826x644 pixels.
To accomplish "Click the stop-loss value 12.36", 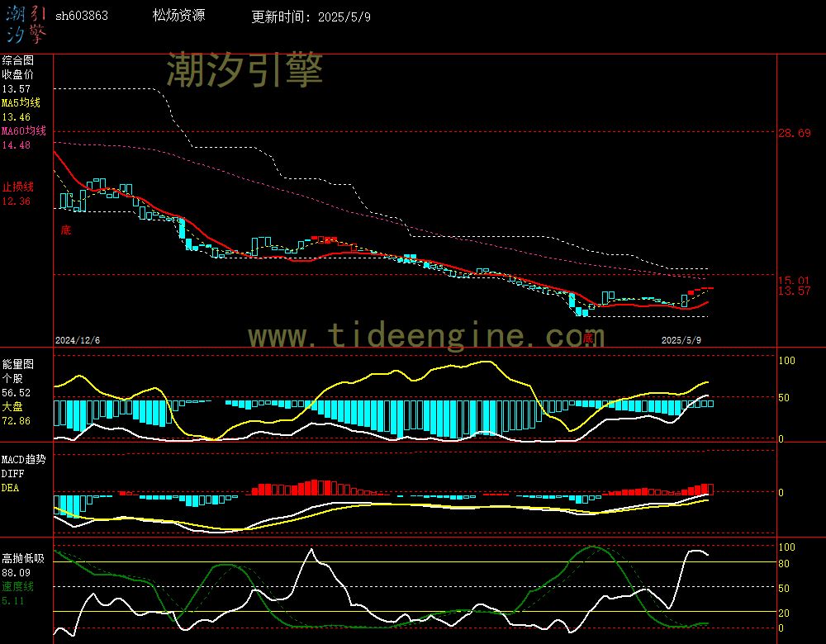I will 17,201.
